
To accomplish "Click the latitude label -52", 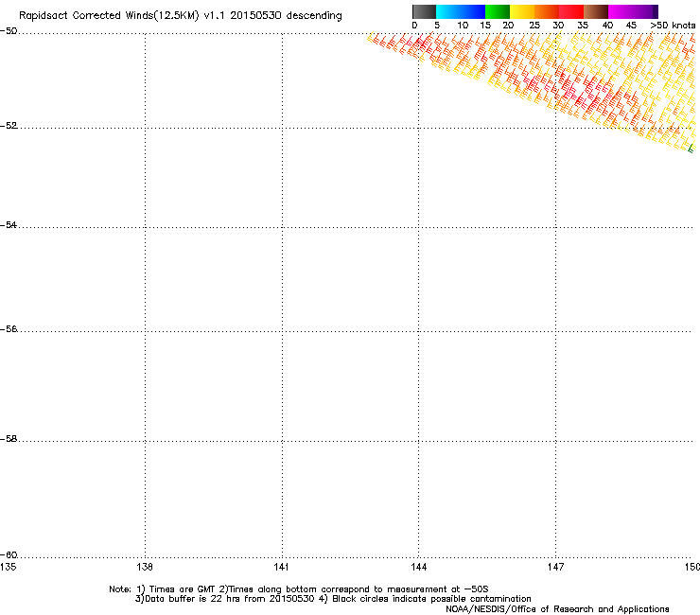I will [x=9, y=126].
